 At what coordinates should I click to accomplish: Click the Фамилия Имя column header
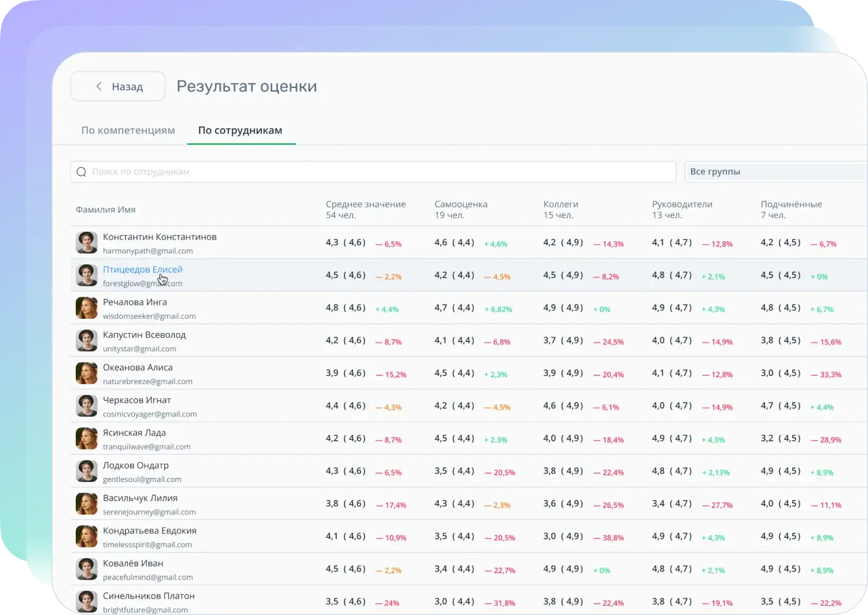pyautogui.click(x=105, y=209)
